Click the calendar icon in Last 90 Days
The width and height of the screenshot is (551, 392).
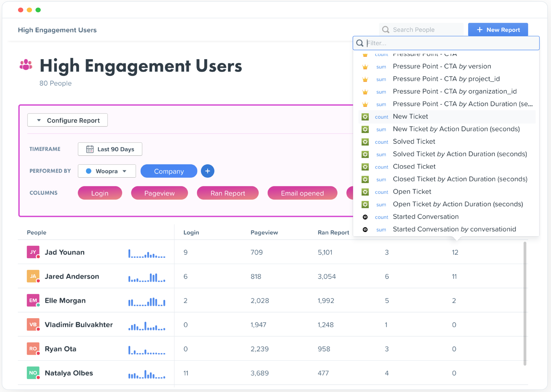pos(90,149)
